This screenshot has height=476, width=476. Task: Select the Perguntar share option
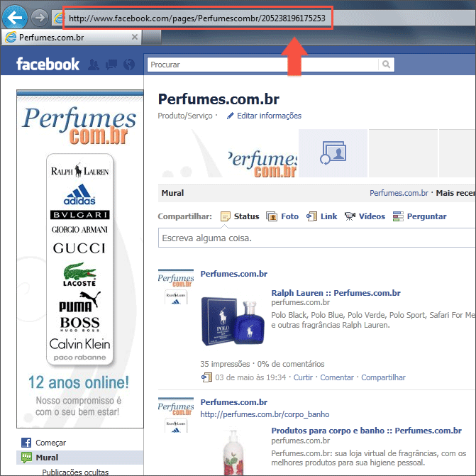pos(426,216)
